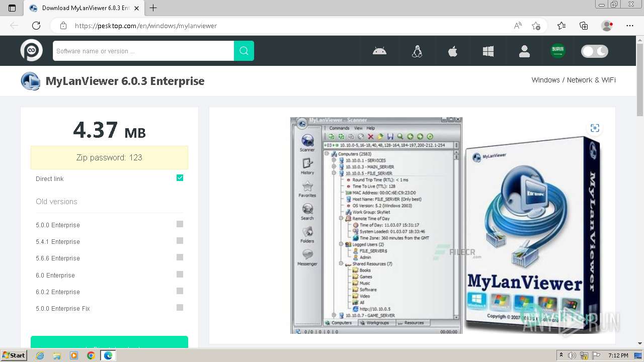The height and width of the screenshot is (362, 644).
Task: Open the Android category icon
Action: coord(379,51)
